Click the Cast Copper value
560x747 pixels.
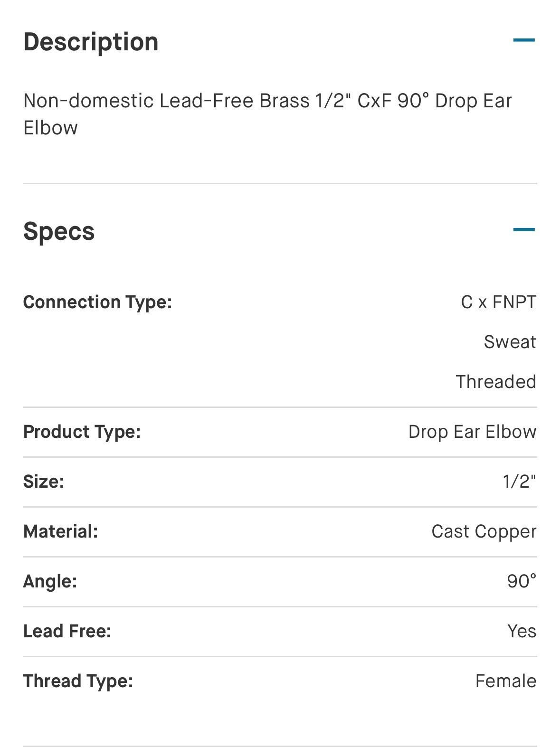pyautogui.click(x=484, y=532)
